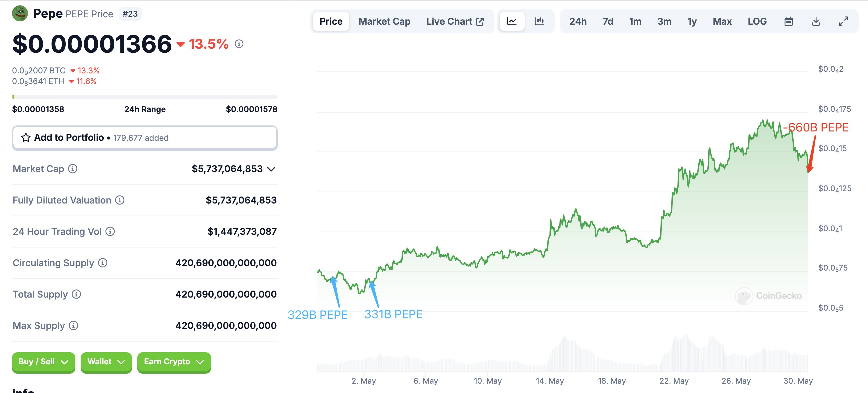
Task: Click Add to Portfolio button
Action: click(x=145, y=138)
